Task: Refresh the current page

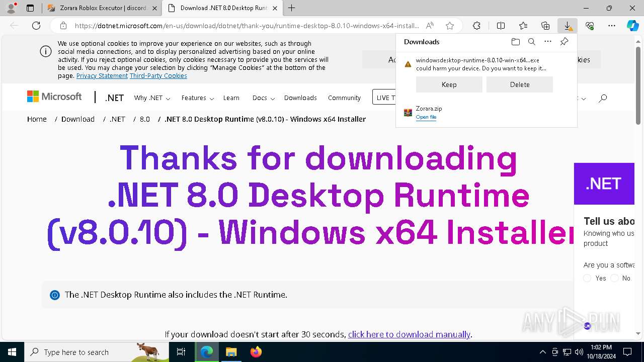Action: pyautogui.click(x=36, y=26)
